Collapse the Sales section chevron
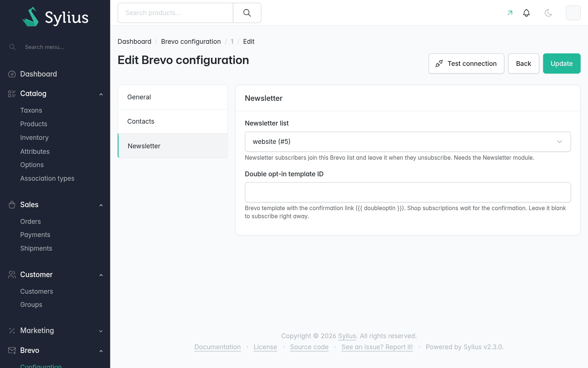 click(101, 205)
